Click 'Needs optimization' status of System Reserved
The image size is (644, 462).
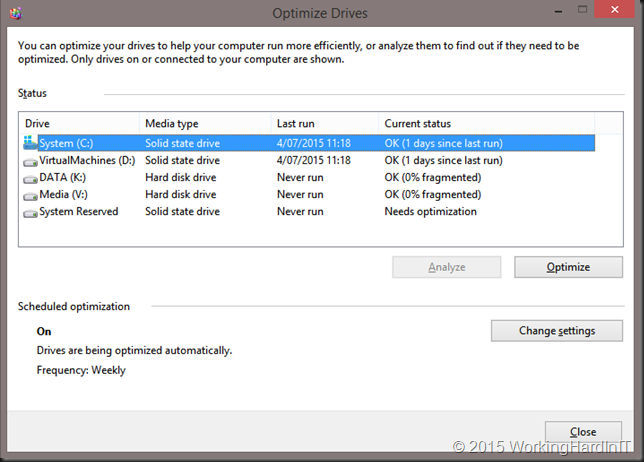430,211
